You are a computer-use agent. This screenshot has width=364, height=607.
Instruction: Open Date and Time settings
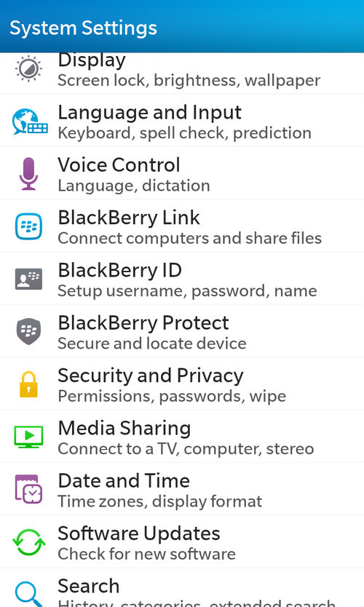point(182,489)
